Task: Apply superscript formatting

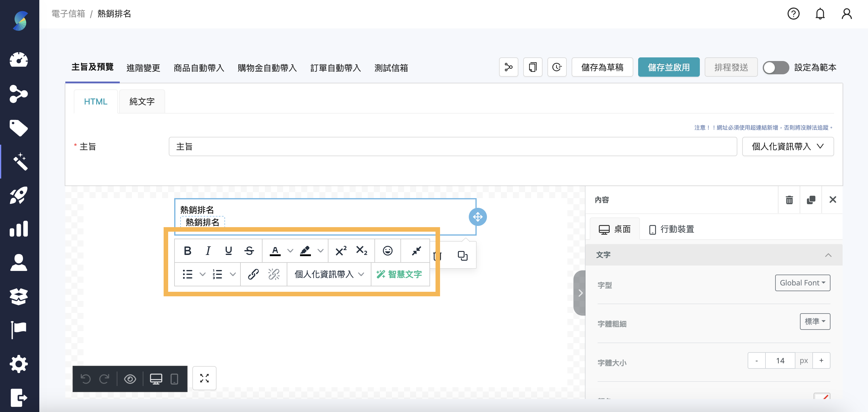Action: pyautogui.click(x=340, y=250)
